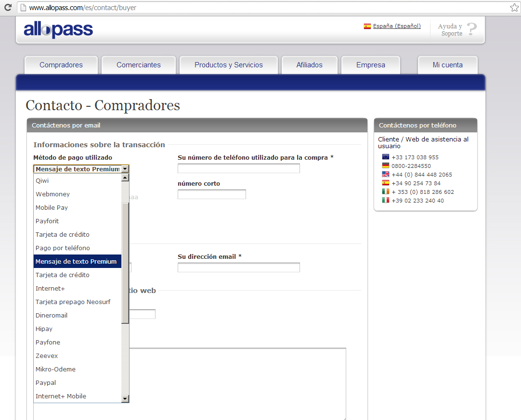Click the +33 173 038 955 number
Screen dimensions: 521x420
pos(415,157)
